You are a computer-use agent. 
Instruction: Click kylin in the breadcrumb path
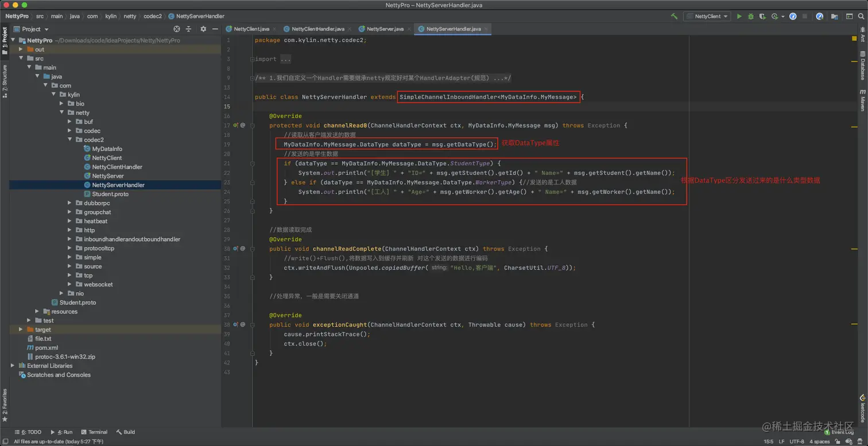[110, 16]
